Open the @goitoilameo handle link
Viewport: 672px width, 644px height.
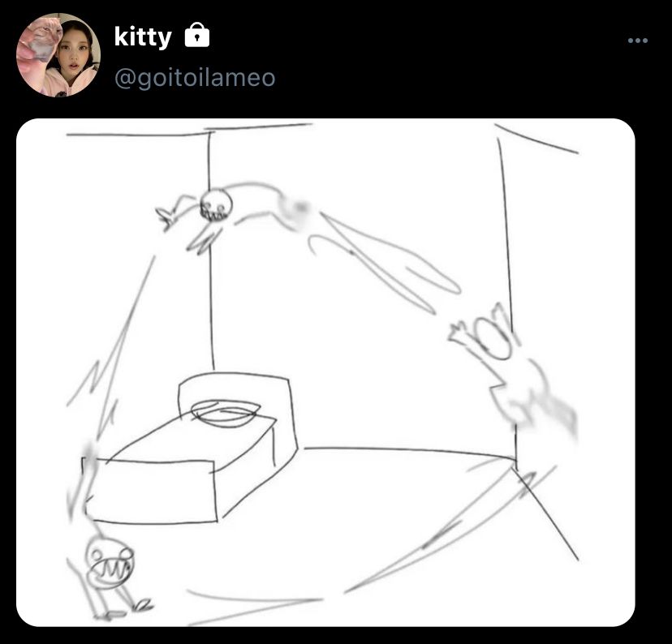(x=195, y=78)
